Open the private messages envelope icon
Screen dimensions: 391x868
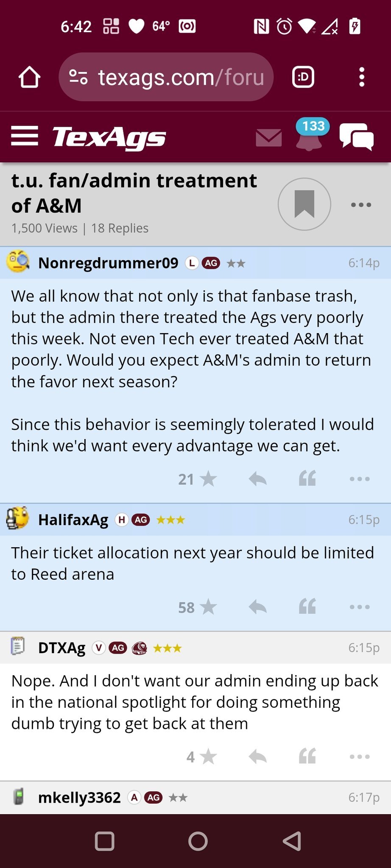pyautogui.click(x=269, y=138)
